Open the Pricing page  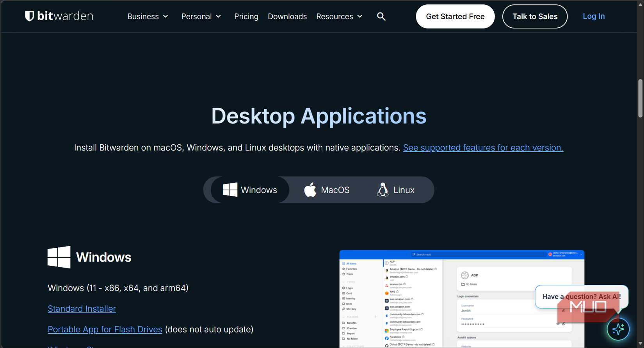[246, 16]
